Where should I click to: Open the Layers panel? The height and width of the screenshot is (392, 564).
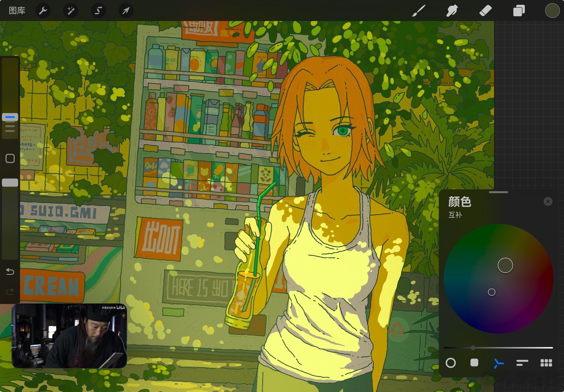point(519,11)
